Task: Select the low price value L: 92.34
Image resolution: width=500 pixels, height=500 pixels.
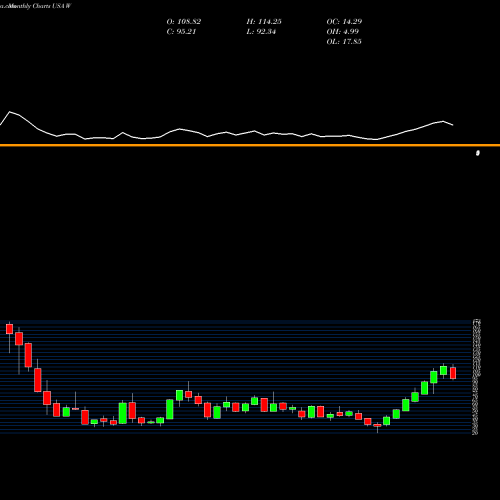Action: (x=261, y=32)
